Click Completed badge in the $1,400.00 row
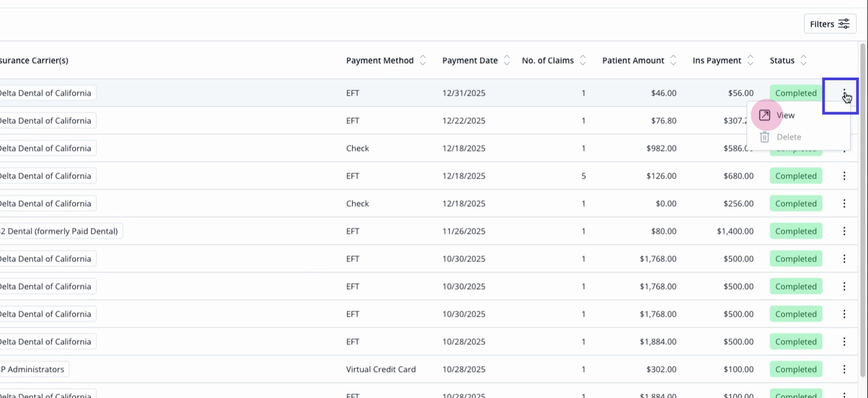Screen dimensions: 868x398 [x=796, y=231]
